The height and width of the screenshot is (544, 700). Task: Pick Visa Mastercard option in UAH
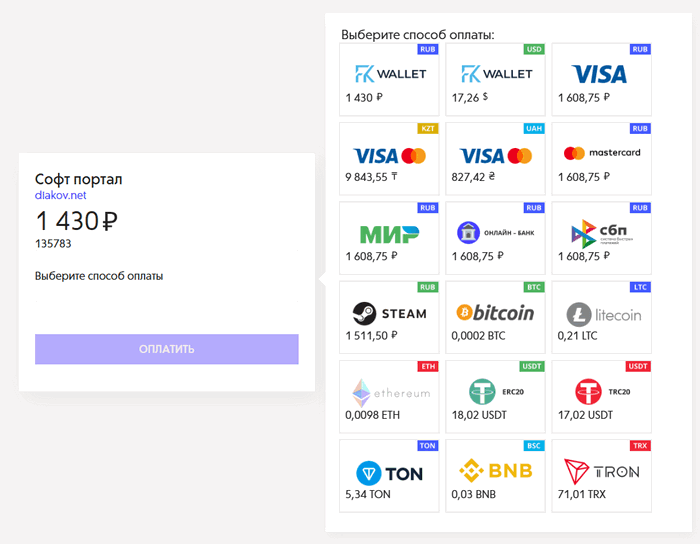click(495, 159)
